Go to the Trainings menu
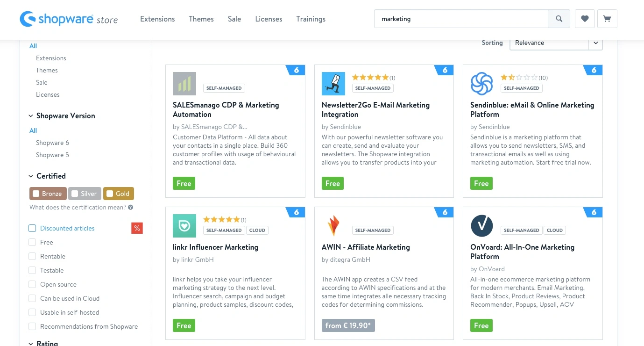Viewport: 644px width, 346px height. coord(311,19)
